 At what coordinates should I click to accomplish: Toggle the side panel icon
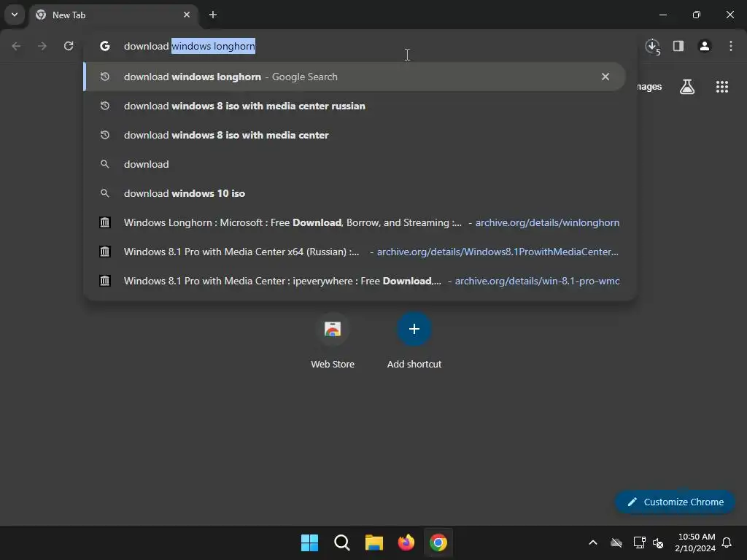click(x=678, y=46)
